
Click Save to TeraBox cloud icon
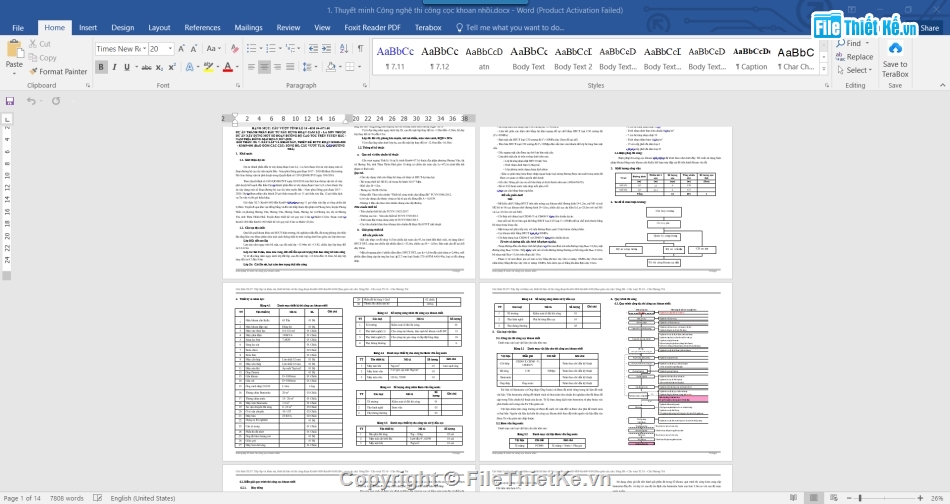tap(895, 48)
